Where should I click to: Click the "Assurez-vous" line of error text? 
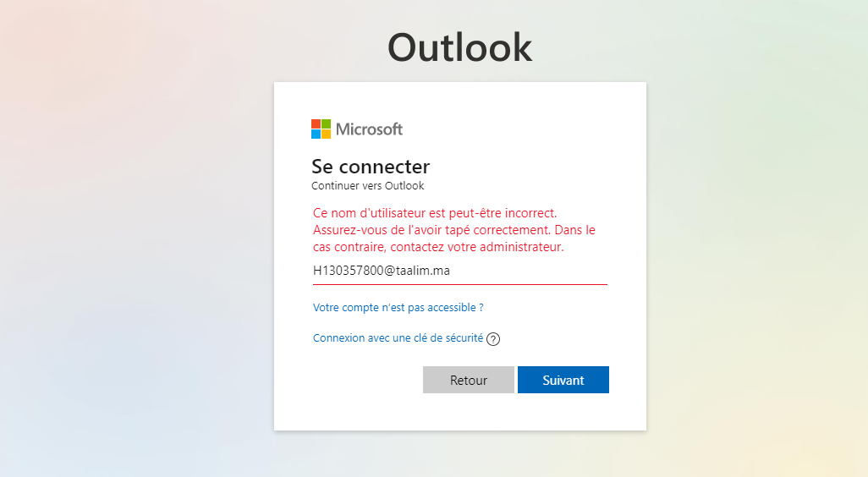[x=454, y=230]
